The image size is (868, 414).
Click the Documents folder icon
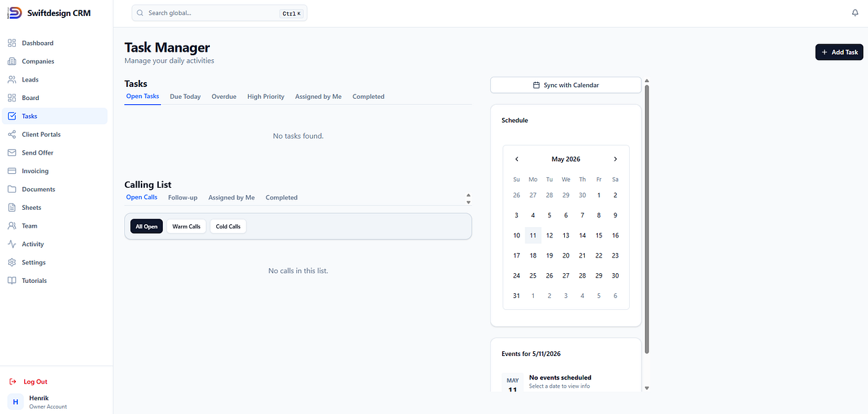(12, 189)
